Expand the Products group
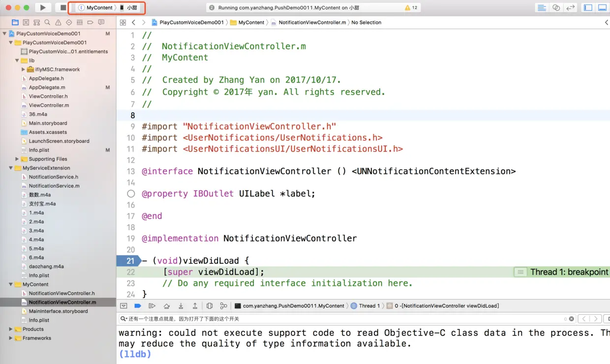610x364 pixels. point(11,329)
